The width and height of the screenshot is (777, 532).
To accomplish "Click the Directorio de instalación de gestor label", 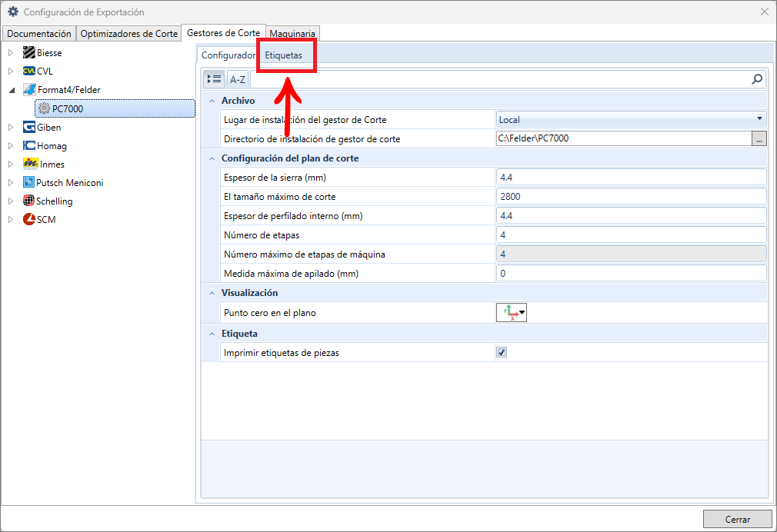I will 312,139.
